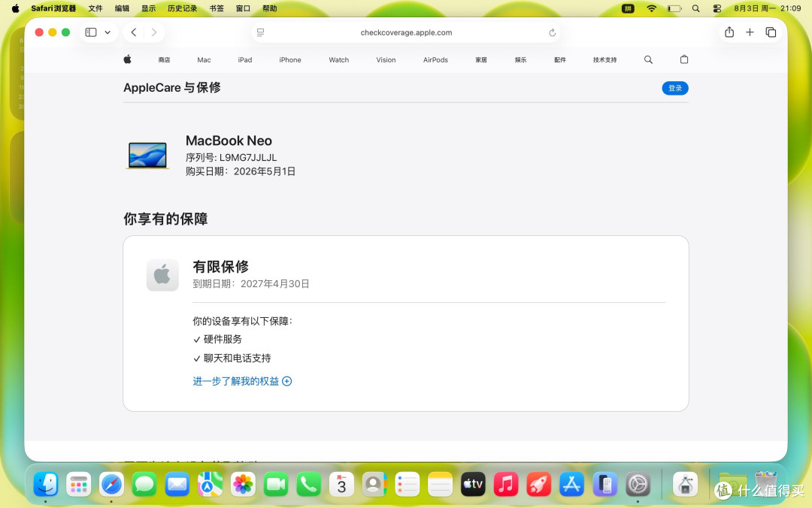Viewport: 812px width, 508px height.
Task: Expand the tab group dropdown arrow
Action: [x=108, y=32]
